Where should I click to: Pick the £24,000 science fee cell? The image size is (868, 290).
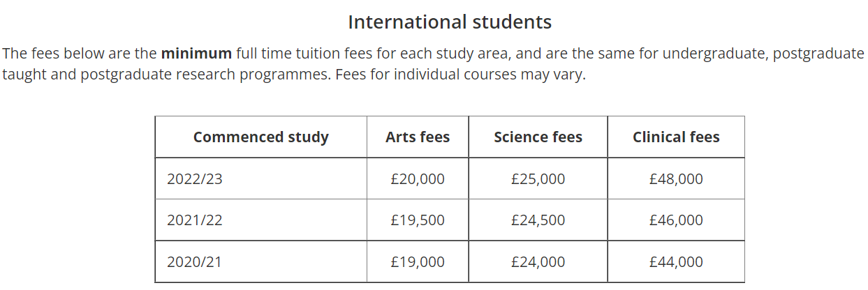[538, 262]
